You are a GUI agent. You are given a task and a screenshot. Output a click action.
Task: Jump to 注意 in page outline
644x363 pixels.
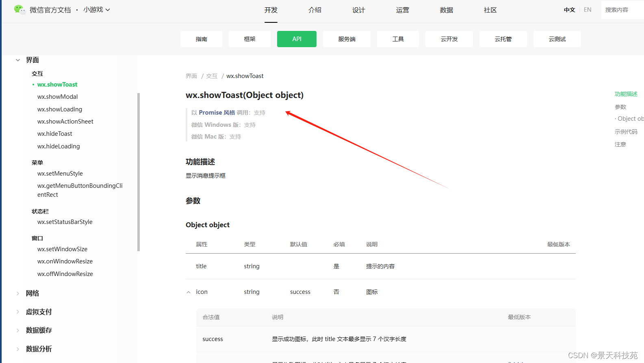pyautogui.click(x=620, y=144)
